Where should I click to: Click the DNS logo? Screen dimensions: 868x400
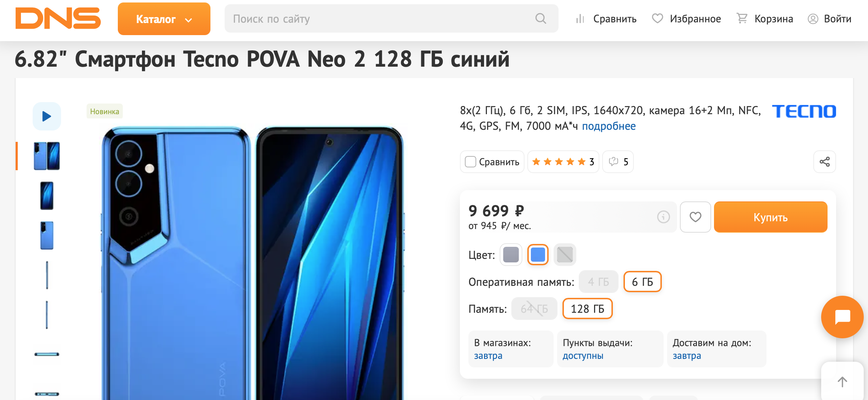(x=58, y=18)
